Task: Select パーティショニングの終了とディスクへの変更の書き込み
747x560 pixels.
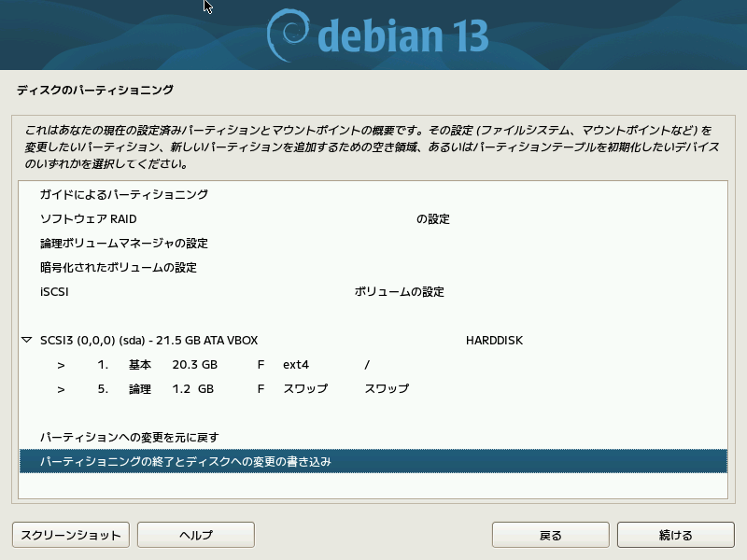Action: 373,461
